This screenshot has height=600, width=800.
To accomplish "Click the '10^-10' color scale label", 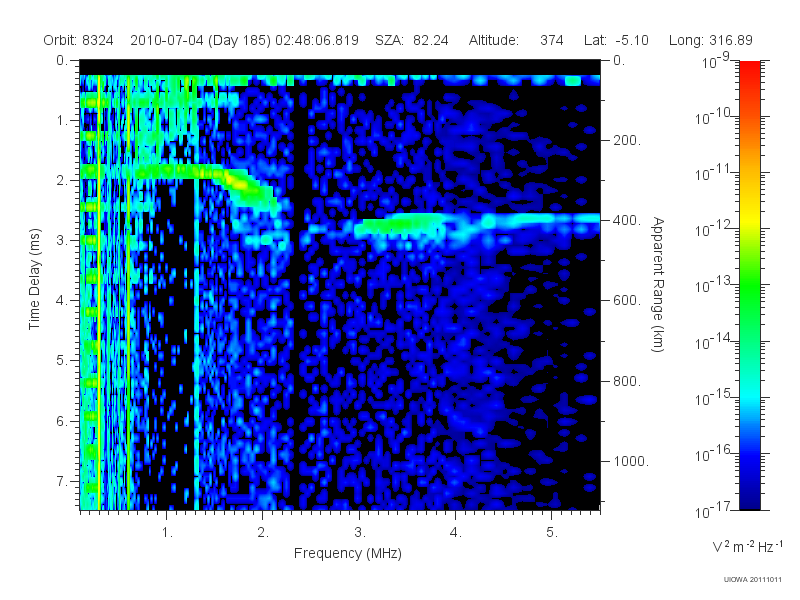I will click(x=715, y=116).
